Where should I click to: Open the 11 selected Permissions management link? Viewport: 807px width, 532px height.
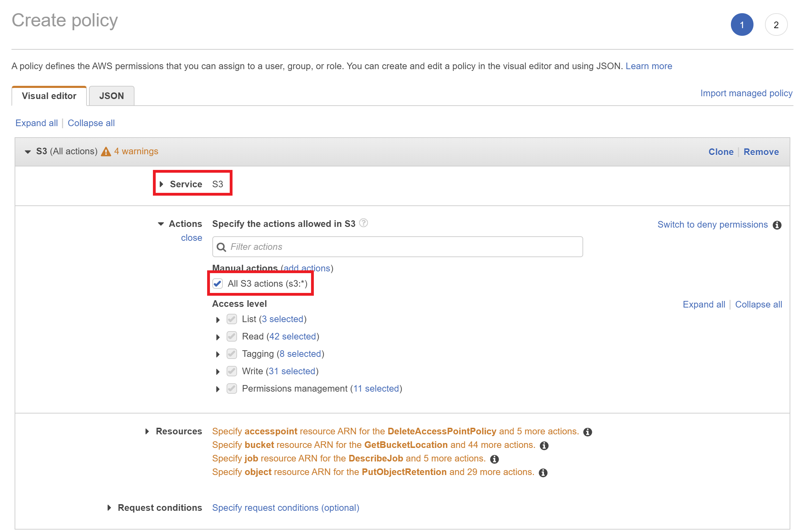pos(376,388)
